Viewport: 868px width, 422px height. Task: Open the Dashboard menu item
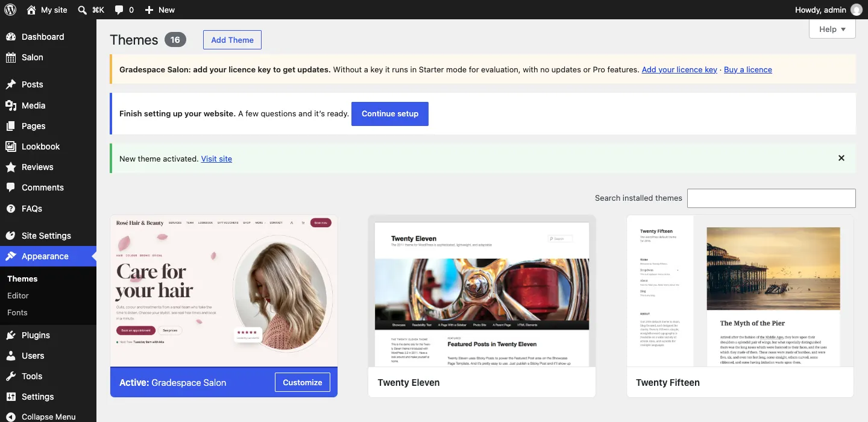(48, 37)
